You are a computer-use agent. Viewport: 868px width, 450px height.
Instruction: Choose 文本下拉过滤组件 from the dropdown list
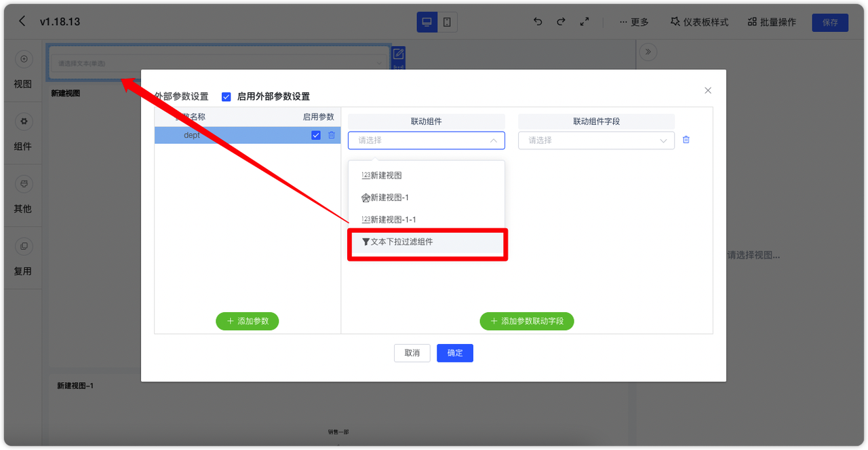point(427,242)
